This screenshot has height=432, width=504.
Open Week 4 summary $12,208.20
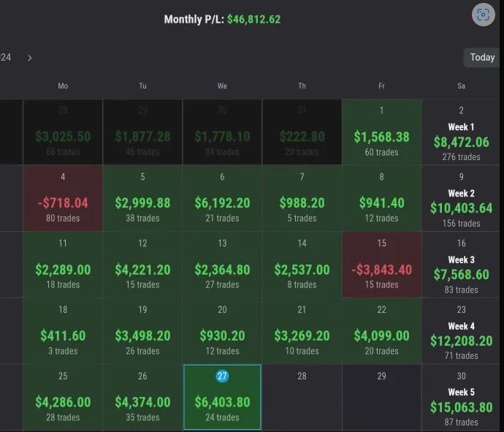coord(461,331)
